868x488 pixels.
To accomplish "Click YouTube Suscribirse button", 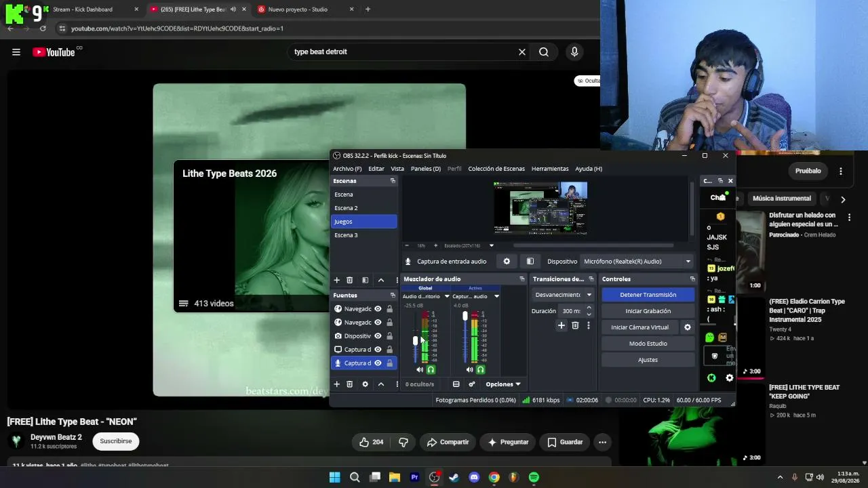I will point(116,441).
